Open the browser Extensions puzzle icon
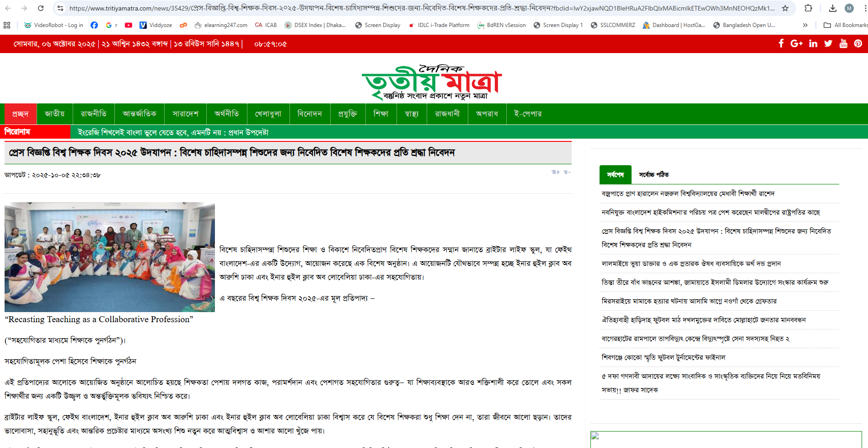Screen dimensions: 868x448 (x=809, y=8)
